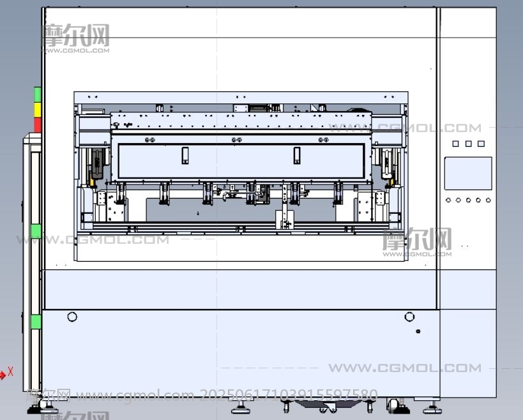Select the small dark lock below the right hole
The height and width of the screenshot is (420, 523).
(418, 331)
